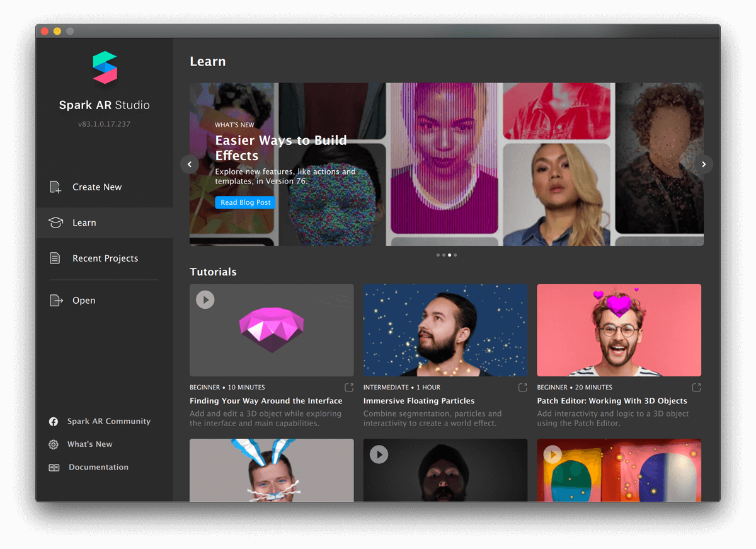Image resolution: width=756 pixels, height=549 pixels.
Task: Play the pink gem tutorial video
Action: (205, 299)
